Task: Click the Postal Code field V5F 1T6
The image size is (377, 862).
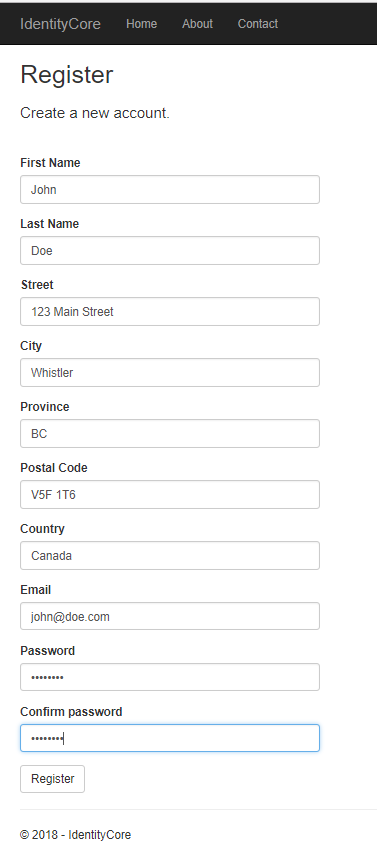Action: pyautogui.click(x=170, y=495)
